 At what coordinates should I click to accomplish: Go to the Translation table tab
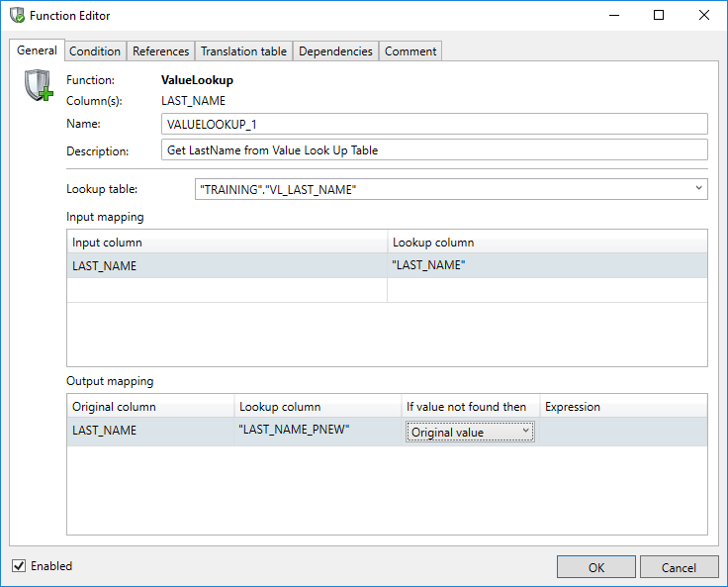tap(243, 51)
